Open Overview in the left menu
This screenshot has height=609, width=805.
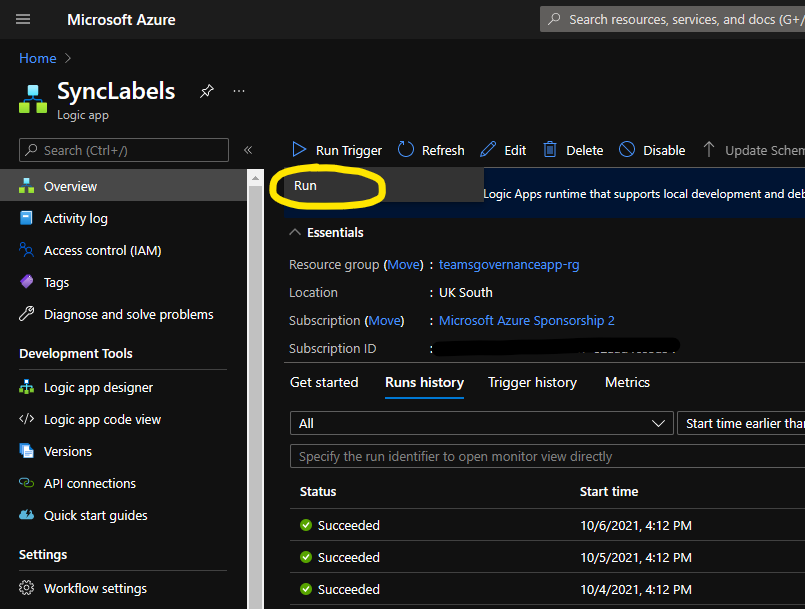pyautogui.click(x=123, y=186)
